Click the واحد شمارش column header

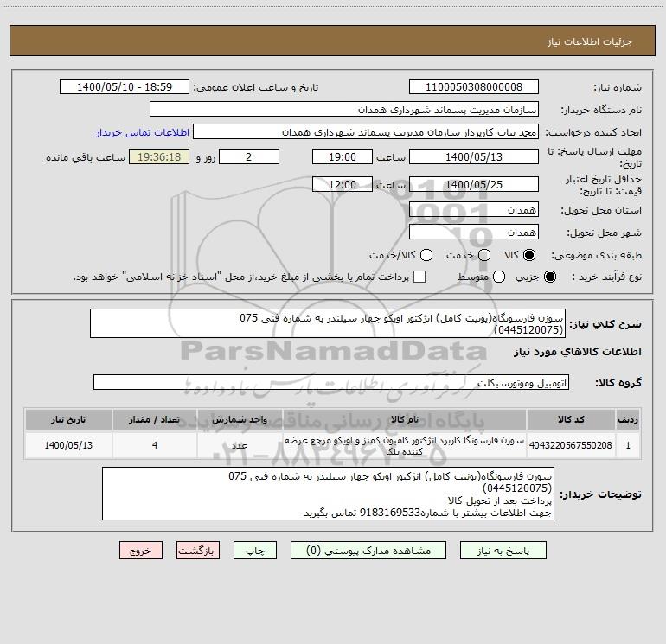240,420
